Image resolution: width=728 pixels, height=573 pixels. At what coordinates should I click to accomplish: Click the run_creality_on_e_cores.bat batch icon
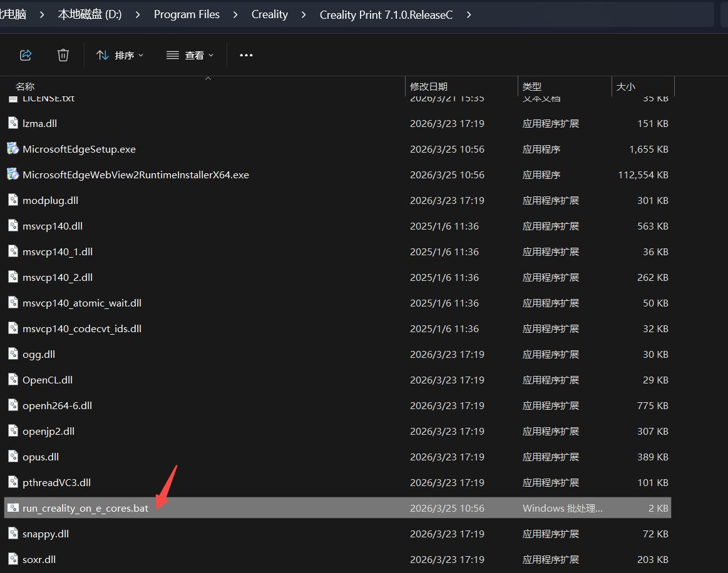[x=13, y=508]
